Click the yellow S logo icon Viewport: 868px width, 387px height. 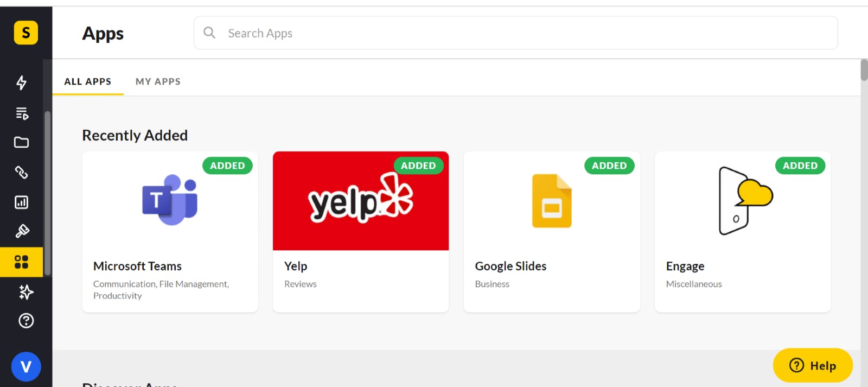(25, 33)
